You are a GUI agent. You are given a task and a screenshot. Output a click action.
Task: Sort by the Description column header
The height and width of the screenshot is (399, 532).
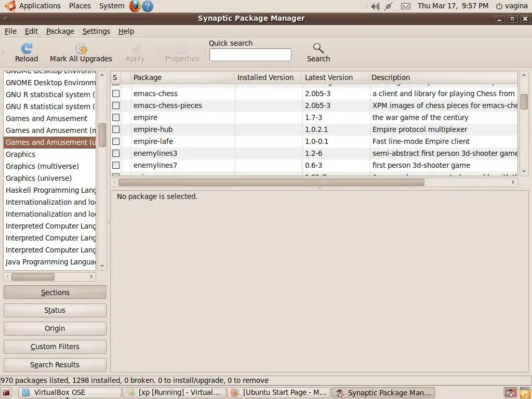[x=444, y=78]
